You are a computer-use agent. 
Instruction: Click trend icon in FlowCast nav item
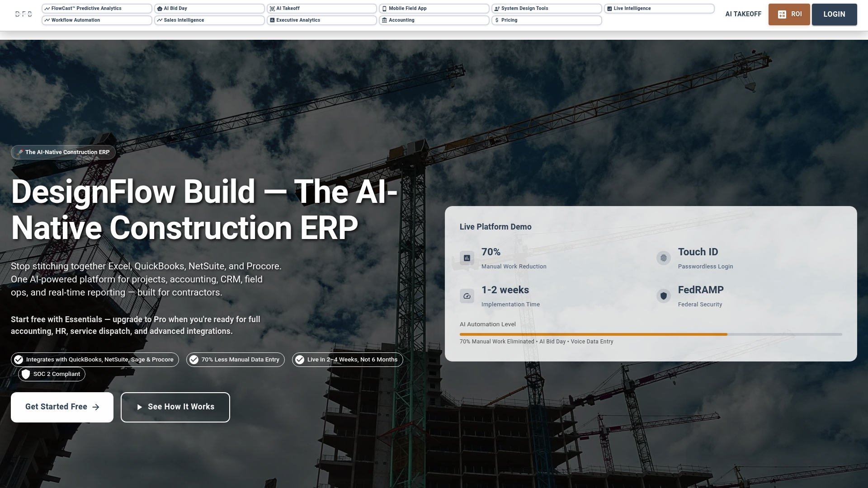47,9
